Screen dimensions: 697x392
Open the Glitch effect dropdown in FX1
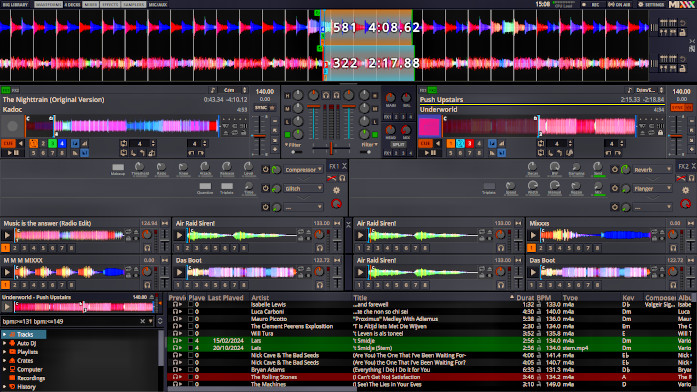[x=304, y=189]
